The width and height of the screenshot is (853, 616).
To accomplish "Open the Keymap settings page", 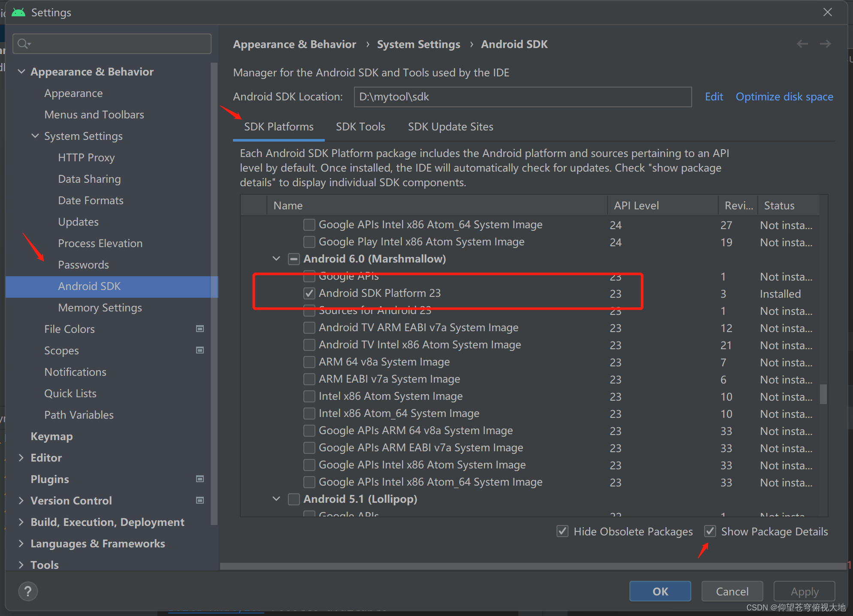I will pyautogui.click(x=51, y=436).
